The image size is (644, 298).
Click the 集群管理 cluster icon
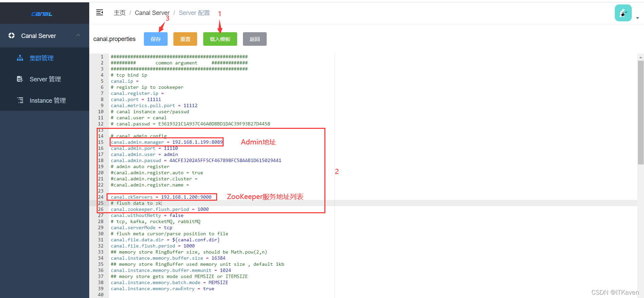[20, 58]
